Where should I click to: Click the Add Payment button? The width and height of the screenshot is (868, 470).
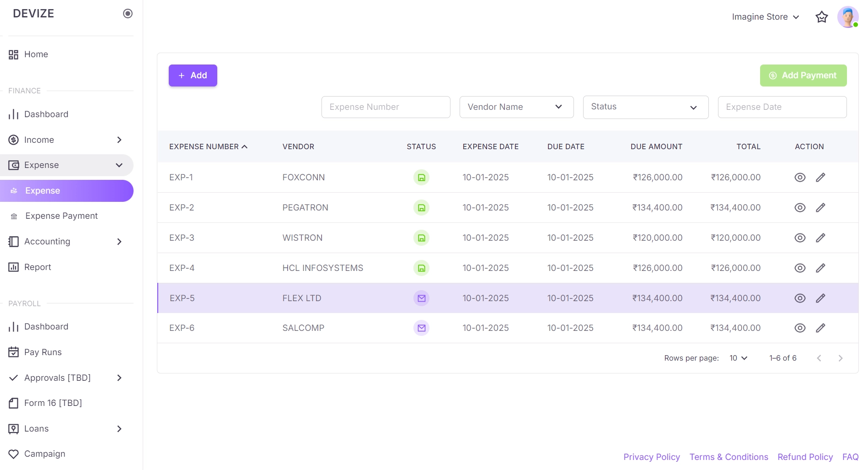804,76
